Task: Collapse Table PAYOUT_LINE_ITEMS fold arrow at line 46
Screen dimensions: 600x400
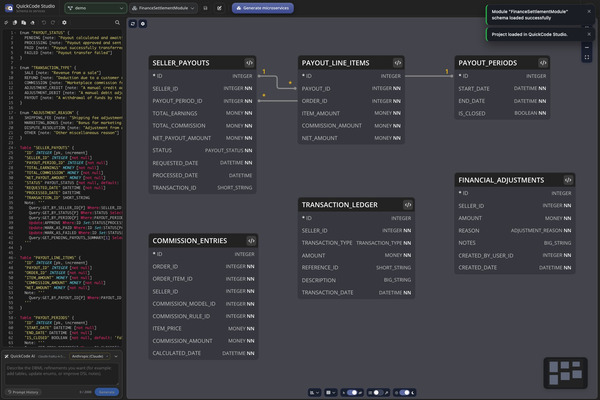Action: 16,258
